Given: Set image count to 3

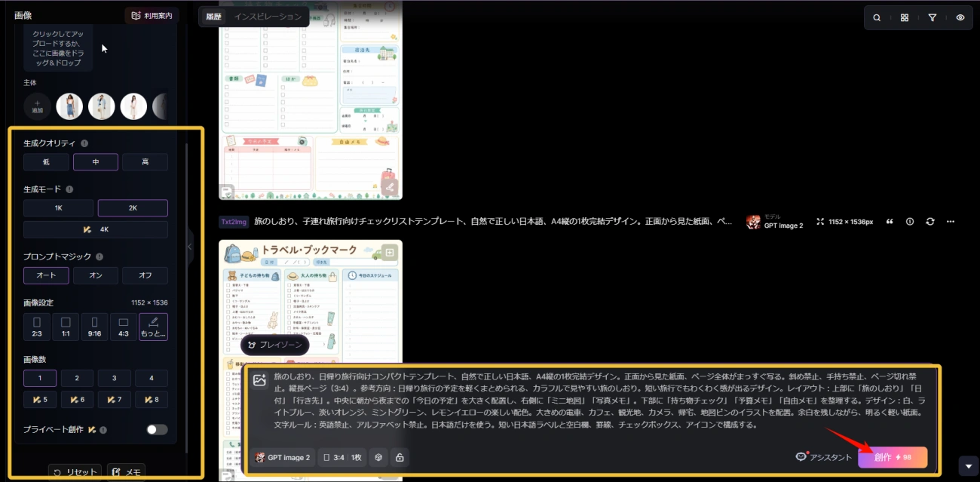Looking at the screenshot, I should [x=114, y=379].
